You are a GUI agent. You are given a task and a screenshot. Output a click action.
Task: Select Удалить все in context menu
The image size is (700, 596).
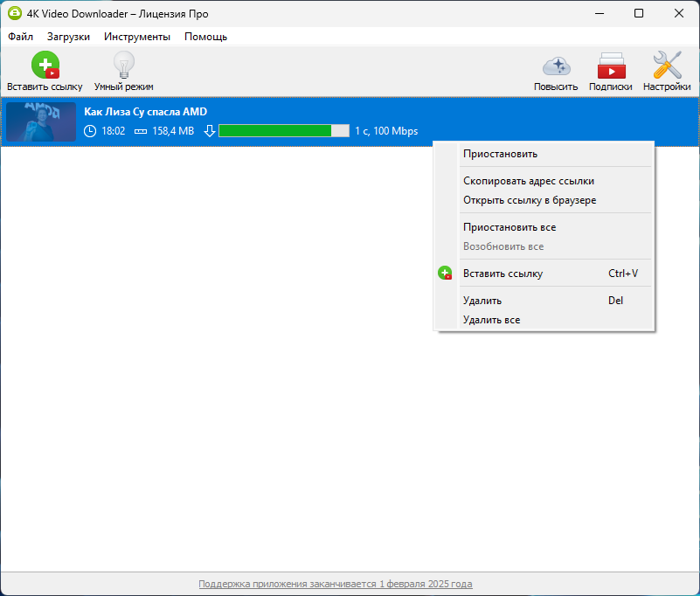pos(491,320)
